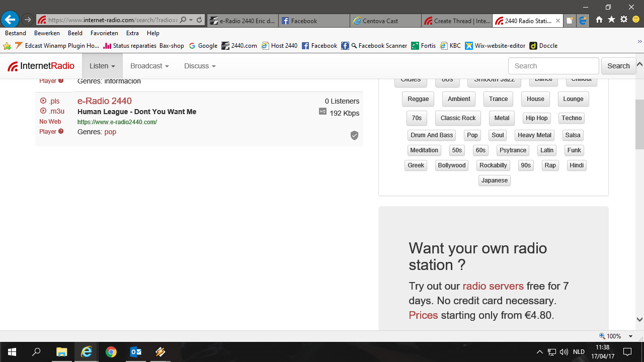Open the radio servers link
Screen dimensions: 644x362
point(493,286)
